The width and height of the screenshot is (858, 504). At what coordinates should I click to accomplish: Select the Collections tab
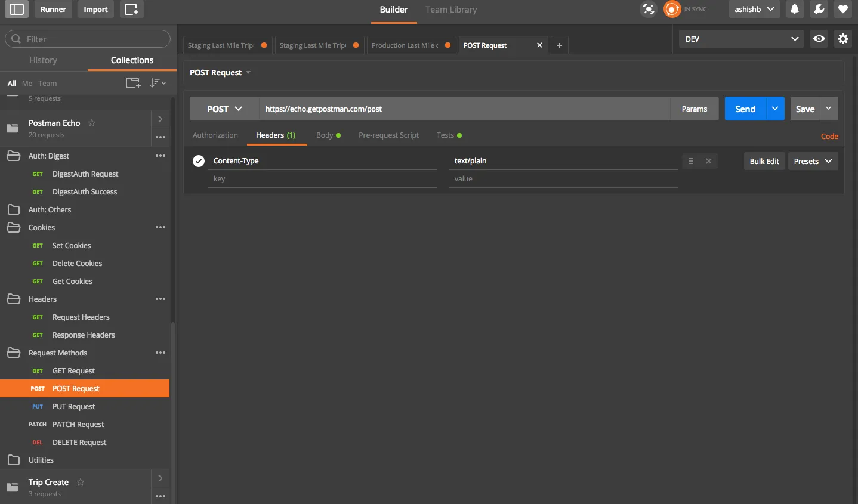point(132,60)
